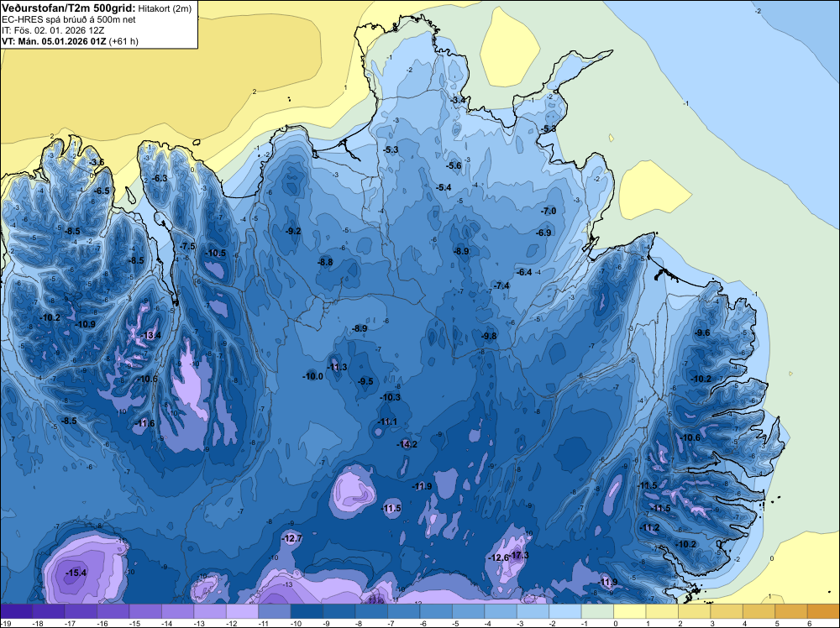Image resolution: width=840 pixels, height=628 pixels.
Task: Select legend swatch between -8 and -7
Action: [x=371, y=611]
